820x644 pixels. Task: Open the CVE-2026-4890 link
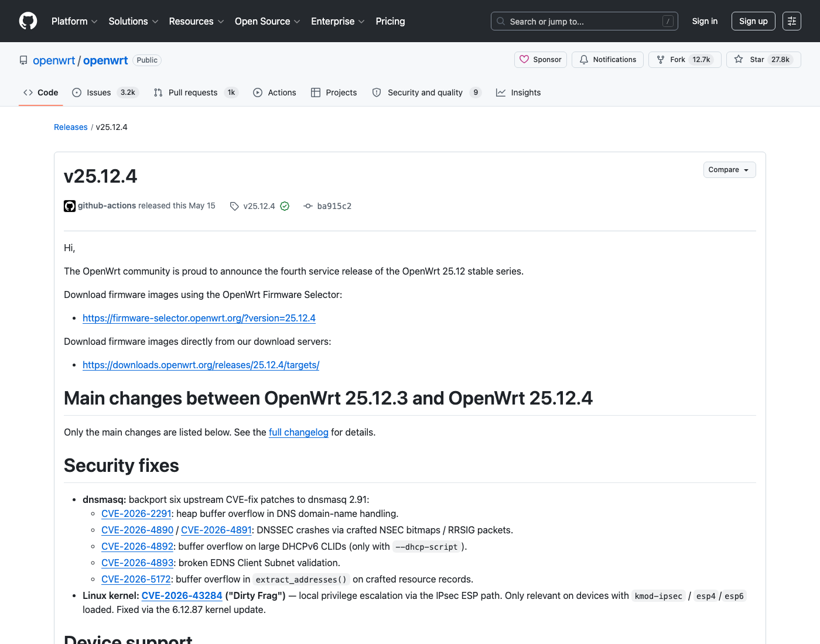[x=137, y=530]
